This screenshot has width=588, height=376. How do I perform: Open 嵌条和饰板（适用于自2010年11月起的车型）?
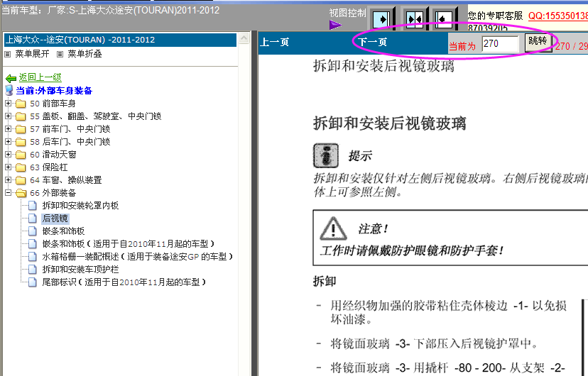tap(128, 244)
